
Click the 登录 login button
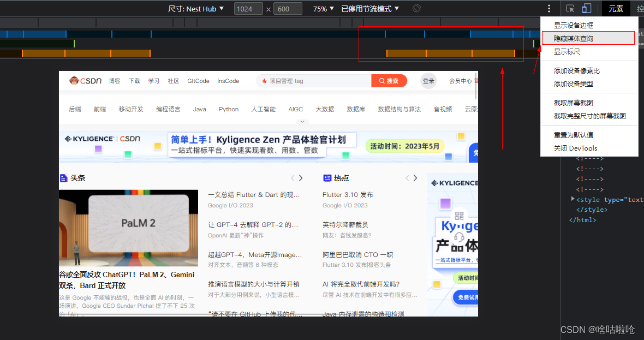429,81
